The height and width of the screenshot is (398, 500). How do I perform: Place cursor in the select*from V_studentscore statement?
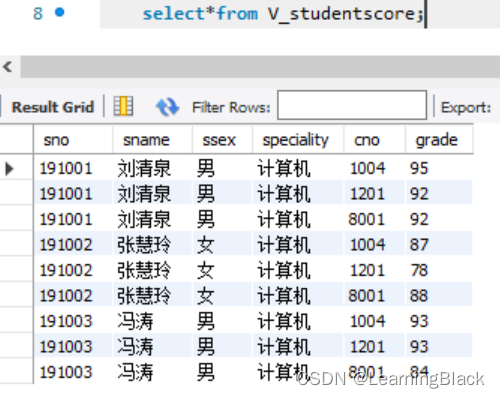pyautogui.click(x=283, y=14)
